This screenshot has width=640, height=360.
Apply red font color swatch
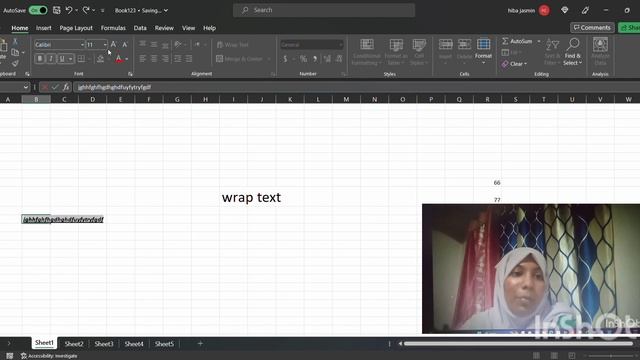click(119, 59)
